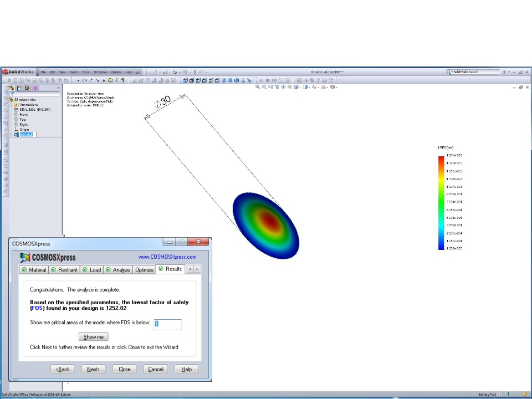532x399 pixels.
Task: Open the File menu
Action: point(43,72)
